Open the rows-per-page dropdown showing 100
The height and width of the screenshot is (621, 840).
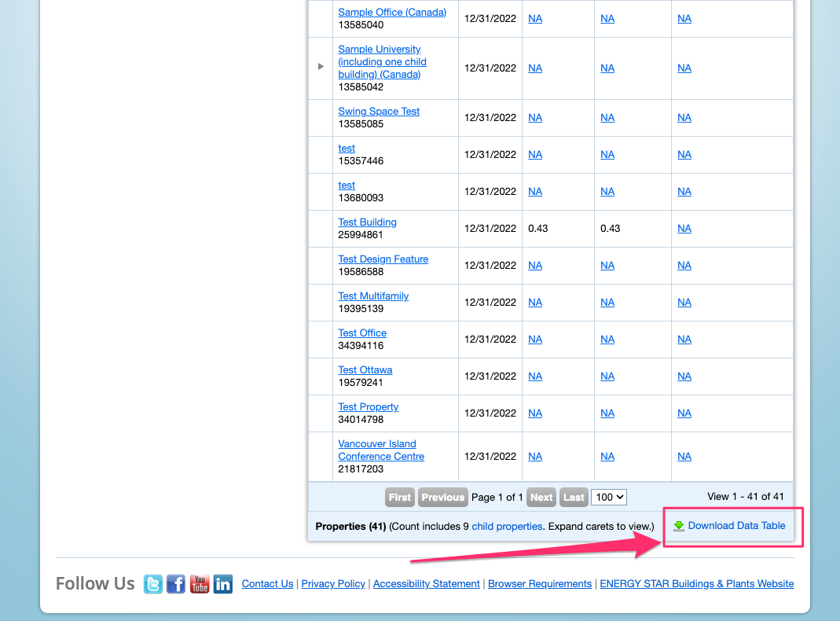[610, 497]
